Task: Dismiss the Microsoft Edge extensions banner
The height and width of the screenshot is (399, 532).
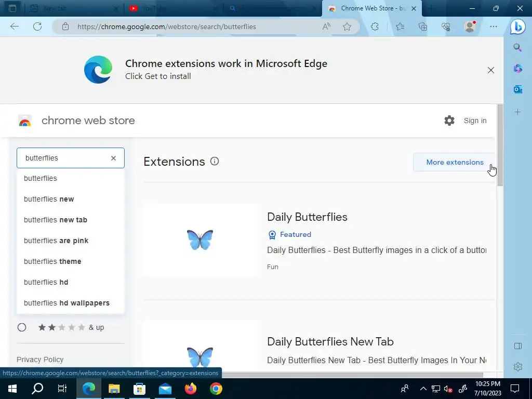Action: click(490, 70)
